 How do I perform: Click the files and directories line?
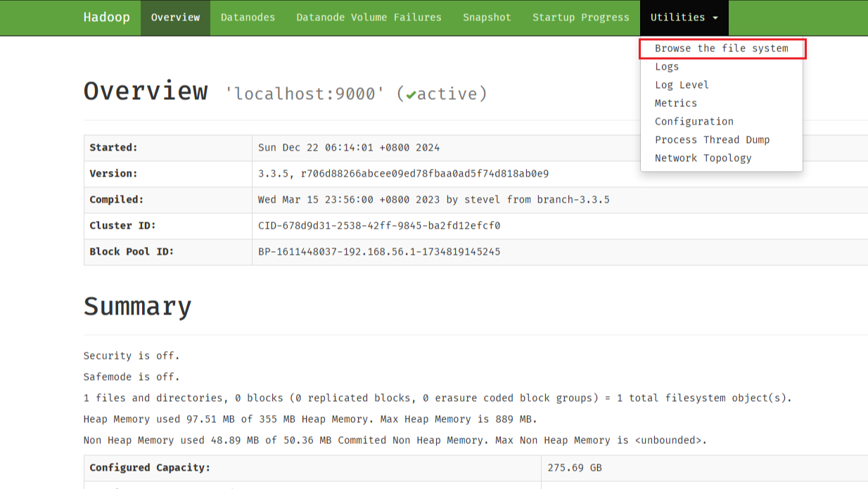click(438, 398)
